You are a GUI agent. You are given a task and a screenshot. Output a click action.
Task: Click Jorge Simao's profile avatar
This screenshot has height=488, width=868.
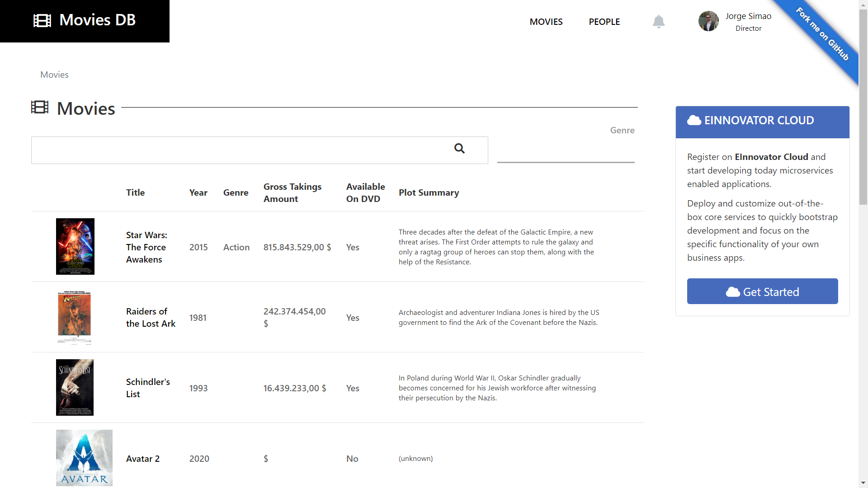tap(708, 21)
